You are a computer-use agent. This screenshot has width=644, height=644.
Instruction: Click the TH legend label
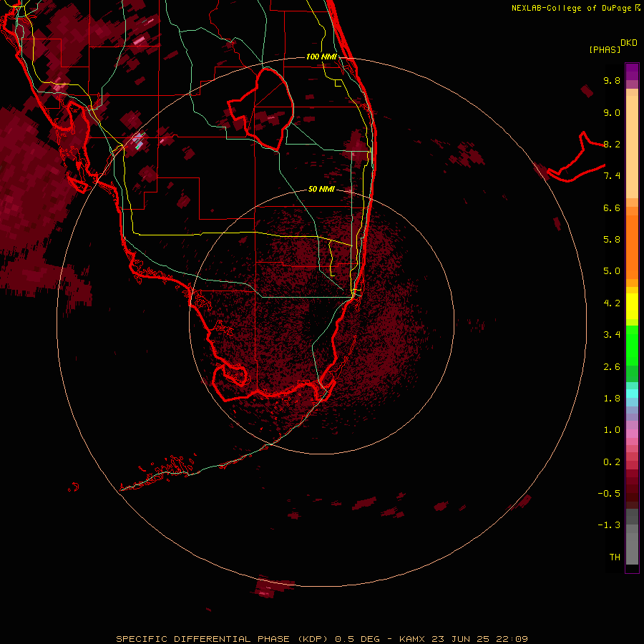615,557
